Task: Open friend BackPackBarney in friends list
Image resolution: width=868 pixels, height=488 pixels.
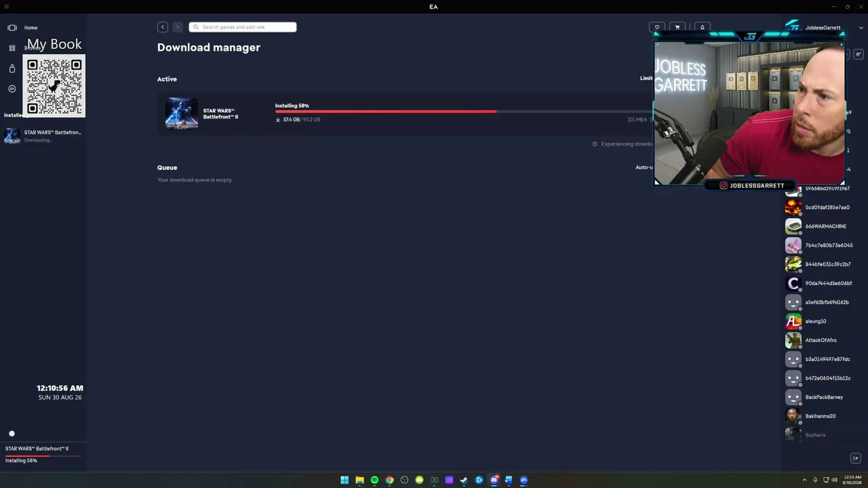Action: point(819,397)
